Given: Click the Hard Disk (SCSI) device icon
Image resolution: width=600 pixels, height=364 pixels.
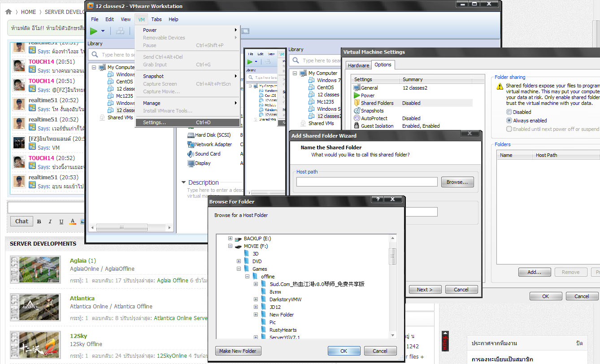Looking at the screenshot, I should tap(191, 135).
